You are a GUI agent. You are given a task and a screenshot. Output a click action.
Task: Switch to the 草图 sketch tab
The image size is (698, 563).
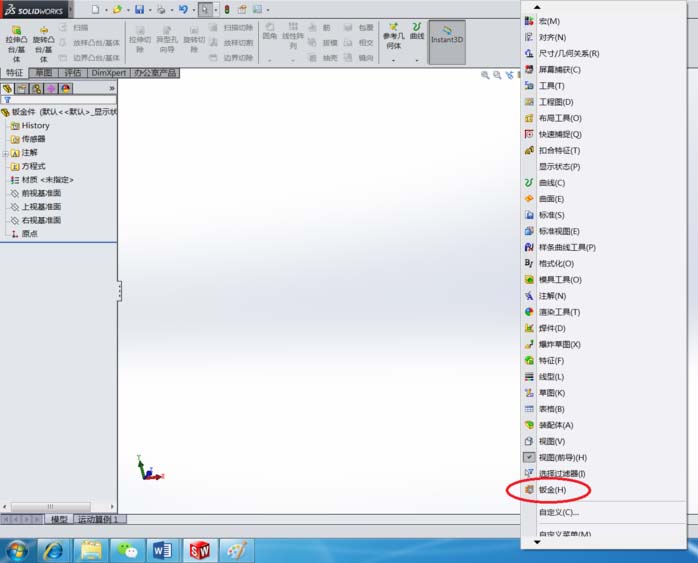click(x=44, y=73)
